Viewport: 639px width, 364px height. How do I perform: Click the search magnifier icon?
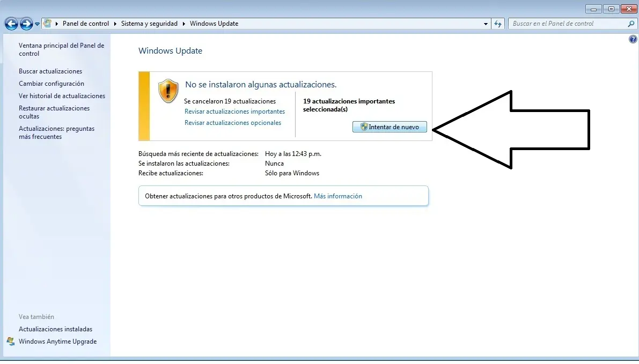[631, 24]
